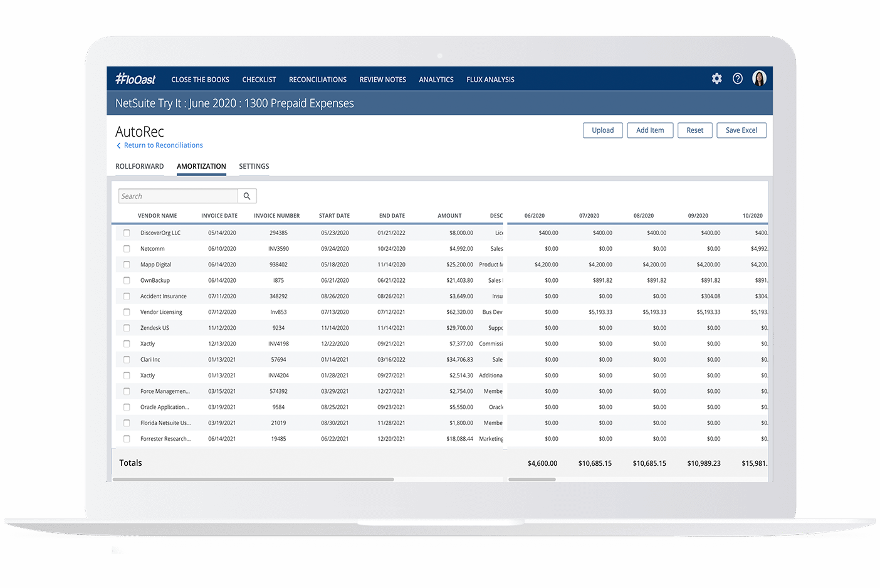
Task: Click the 09/2020 column header
Action: tap(698, 216)
